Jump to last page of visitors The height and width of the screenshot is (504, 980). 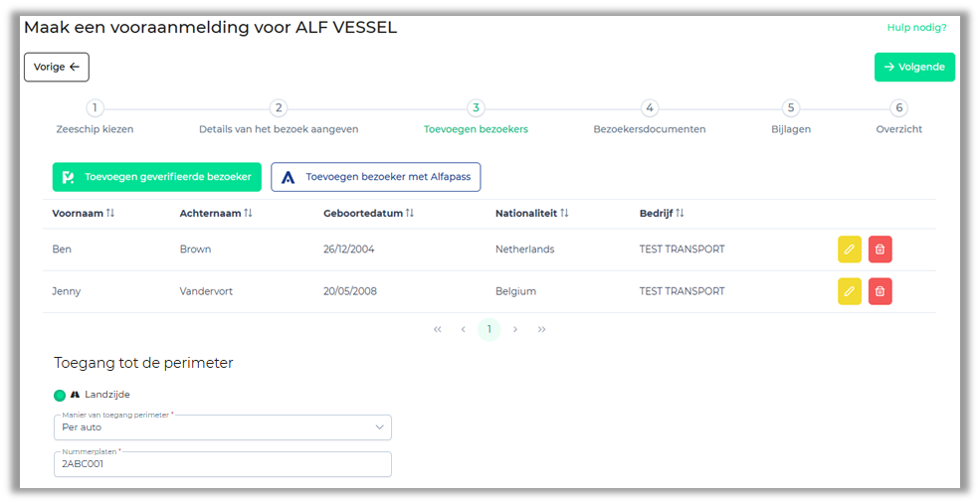pos(541,329)
